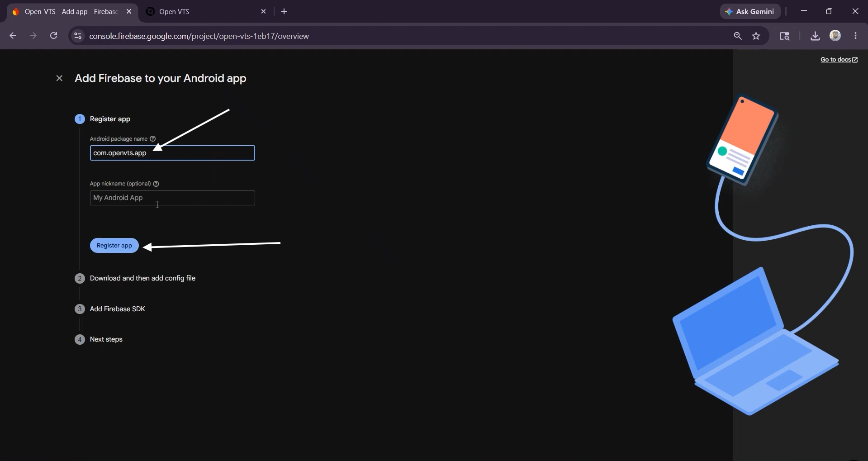Open help for App nickname
The image size is (868, 461).
click(156, 184)
